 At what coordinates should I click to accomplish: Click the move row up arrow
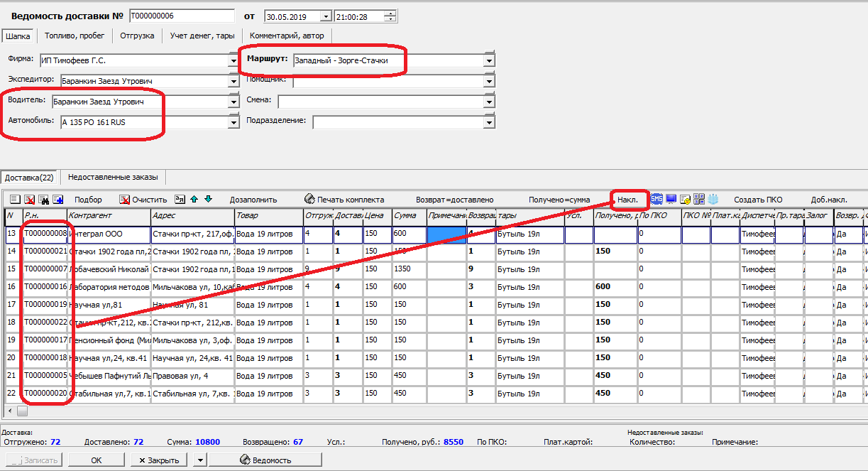pos(194,200)
